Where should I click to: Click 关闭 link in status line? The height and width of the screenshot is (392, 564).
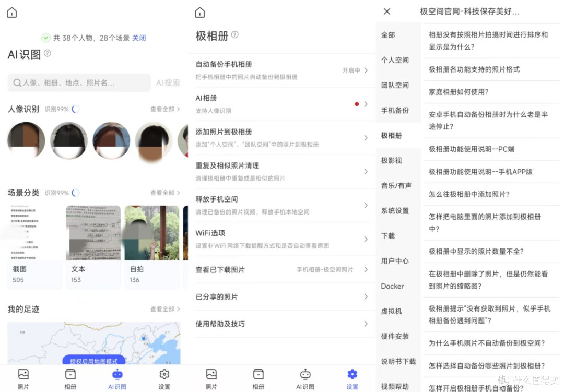click(139, 38)
